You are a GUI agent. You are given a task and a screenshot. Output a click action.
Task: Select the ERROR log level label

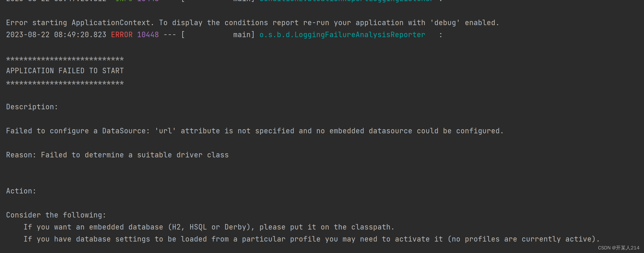click(122, 34)
